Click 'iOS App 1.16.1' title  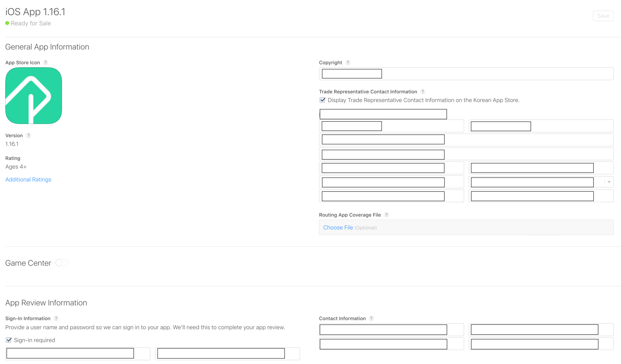(x=35, y=12)
